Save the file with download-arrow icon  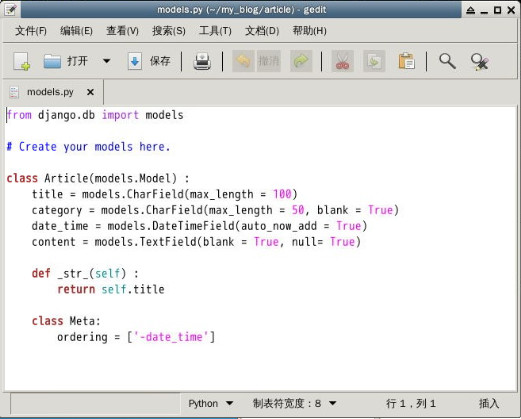point(135,61)
